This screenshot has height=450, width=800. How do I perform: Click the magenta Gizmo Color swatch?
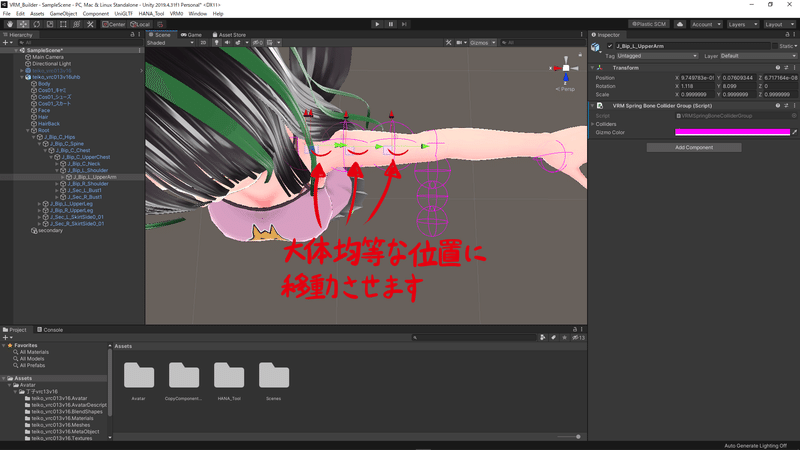(x=732, y=132)
